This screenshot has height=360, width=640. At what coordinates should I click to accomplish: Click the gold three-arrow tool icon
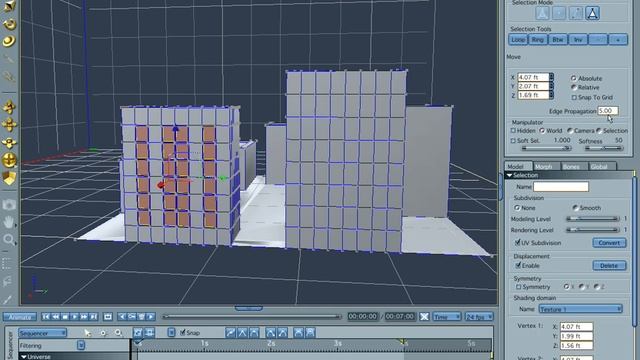(x=9, y=142)
